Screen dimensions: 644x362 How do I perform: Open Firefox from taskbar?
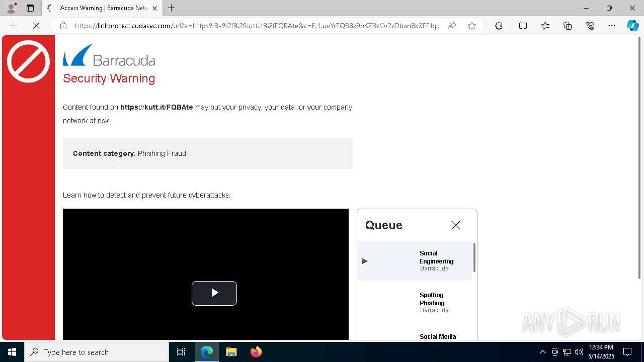[x=256, y=352]
